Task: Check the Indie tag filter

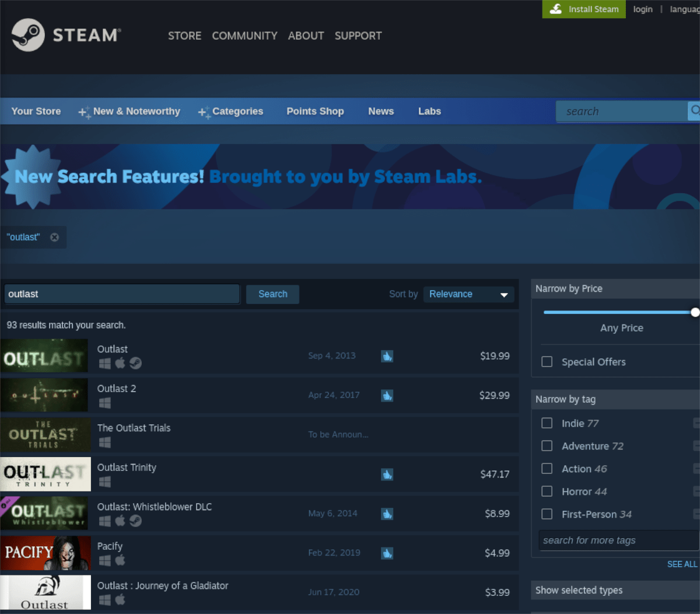Action: click(x=547, y=423)
